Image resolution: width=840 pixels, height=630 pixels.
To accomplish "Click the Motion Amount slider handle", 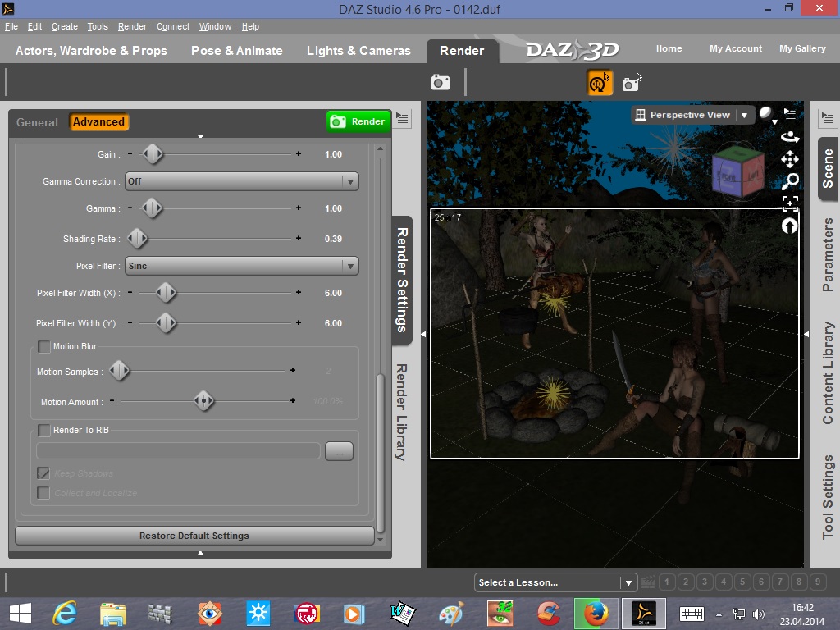I will click(203, 400).
